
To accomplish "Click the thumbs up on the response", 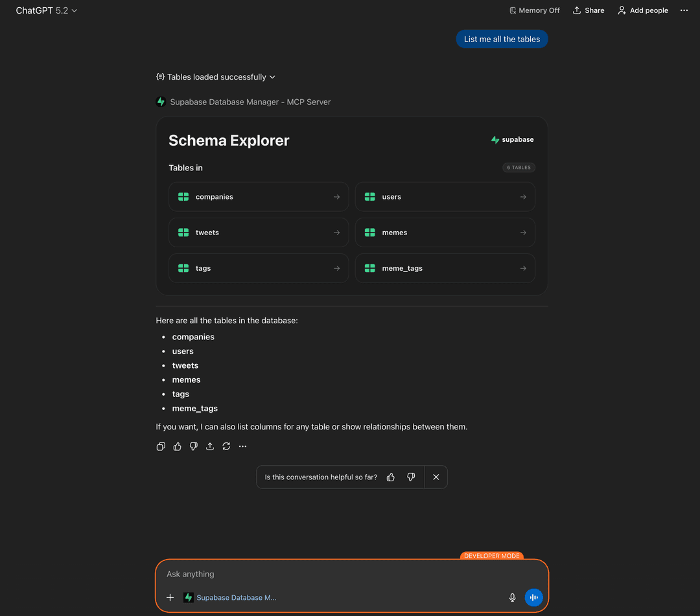I will 177,446.
